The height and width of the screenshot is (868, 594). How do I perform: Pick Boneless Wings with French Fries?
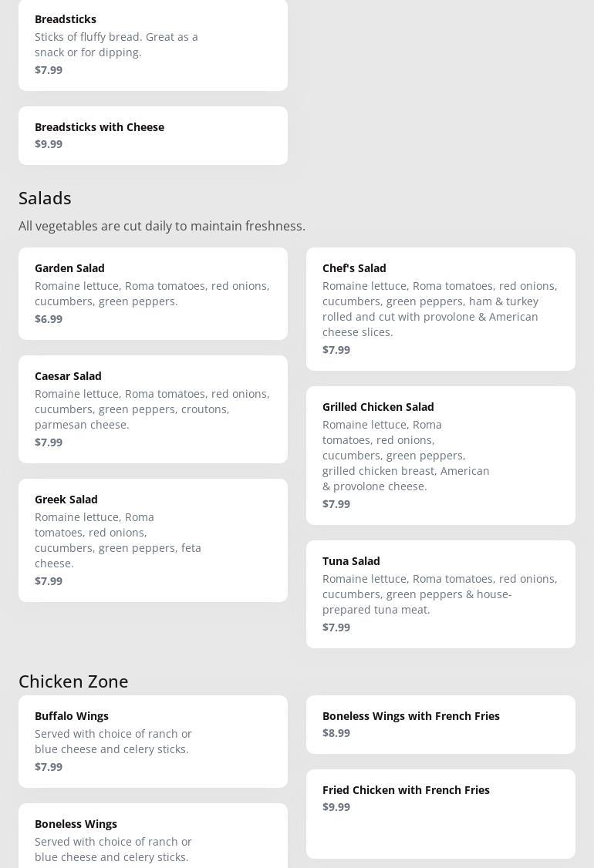click(440, 724)
